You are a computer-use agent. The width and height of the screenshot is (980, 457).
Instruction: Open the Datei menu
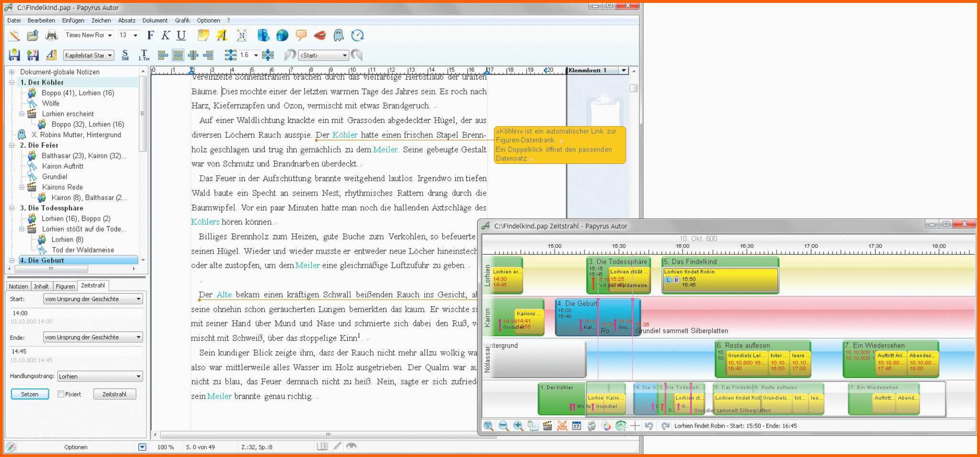[14, 21]
